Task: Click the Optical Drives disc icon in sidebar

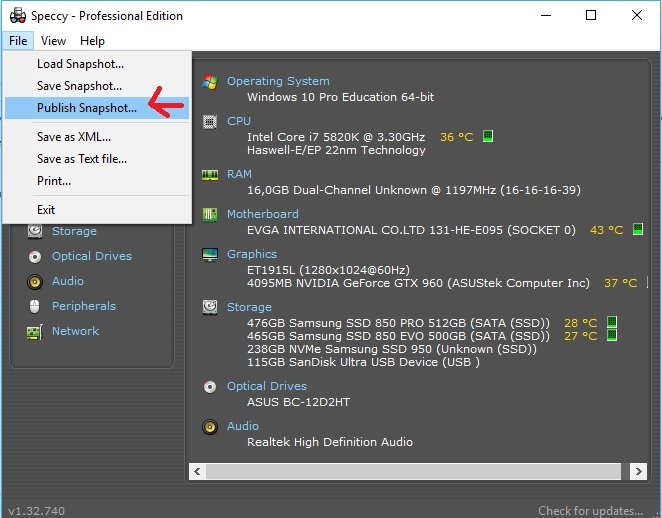Action: [x=35, y=257]
